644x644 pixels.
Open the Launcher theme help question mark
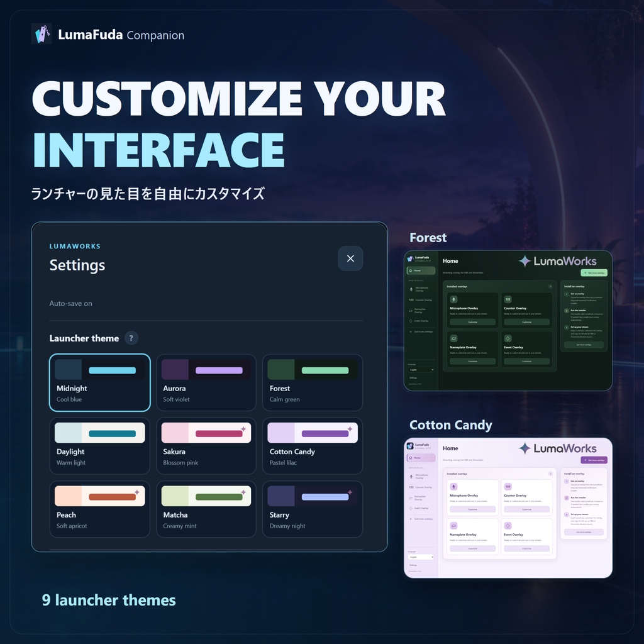131,338
